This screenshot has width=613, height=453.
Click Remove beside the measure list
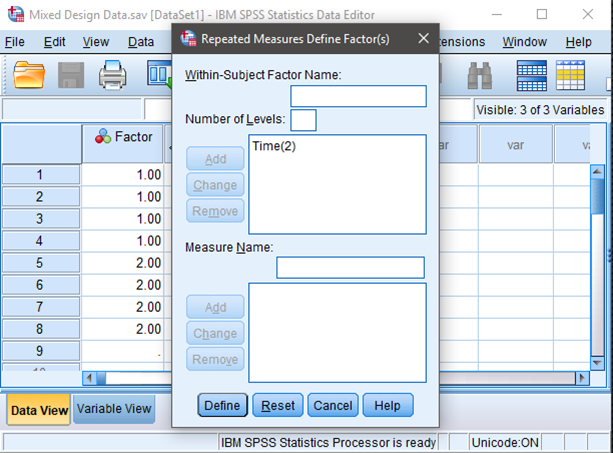point(215,359)
